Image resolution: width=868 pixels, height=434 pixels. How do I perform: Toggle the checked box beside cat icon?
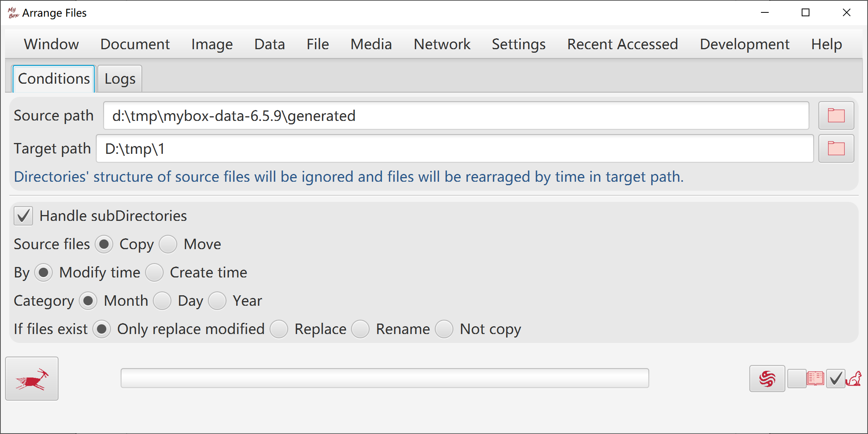(x=835, y=379)
